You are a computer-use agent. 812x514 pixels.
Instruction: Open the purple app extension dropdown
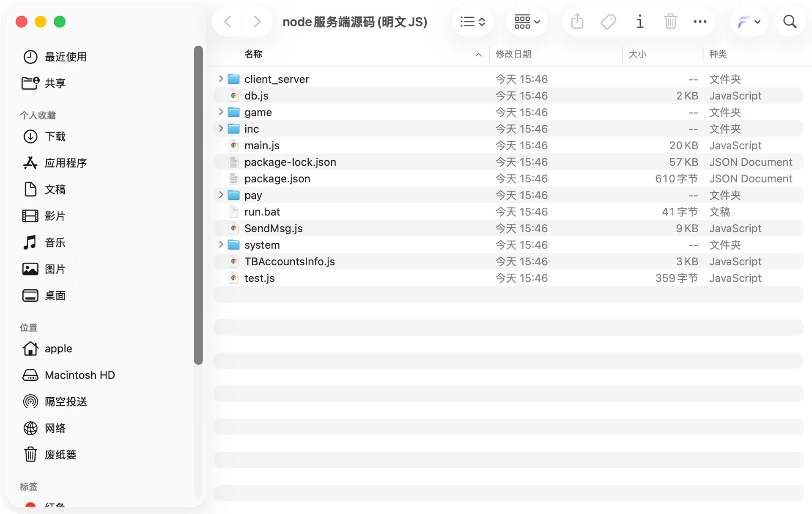[749, 22]
